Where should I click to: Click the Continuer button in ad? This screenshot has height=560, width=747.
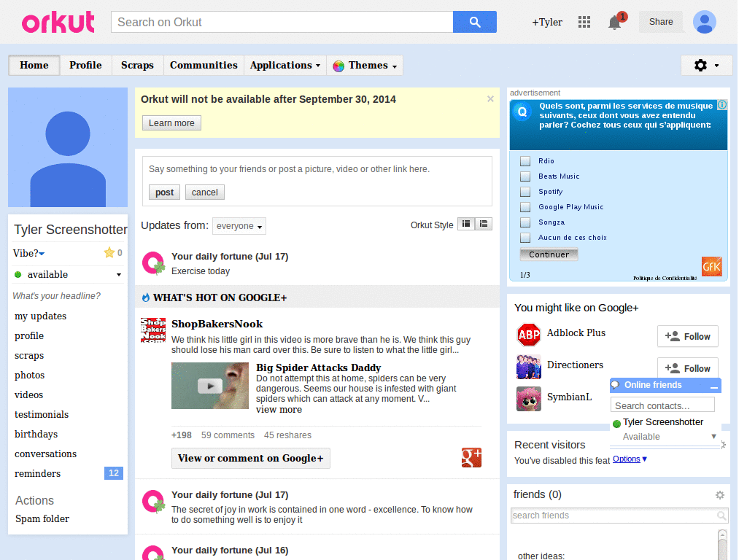(549, 254)
